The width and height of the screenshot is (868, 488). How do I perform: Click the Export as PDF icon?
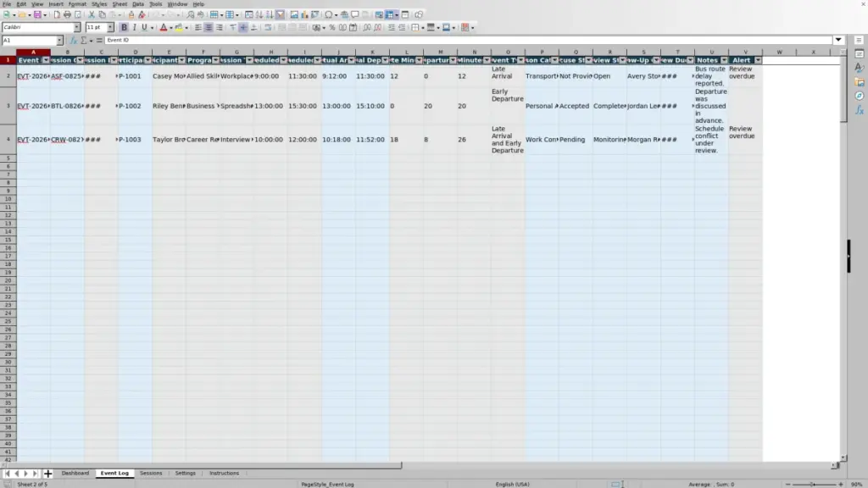click(57, 15)
